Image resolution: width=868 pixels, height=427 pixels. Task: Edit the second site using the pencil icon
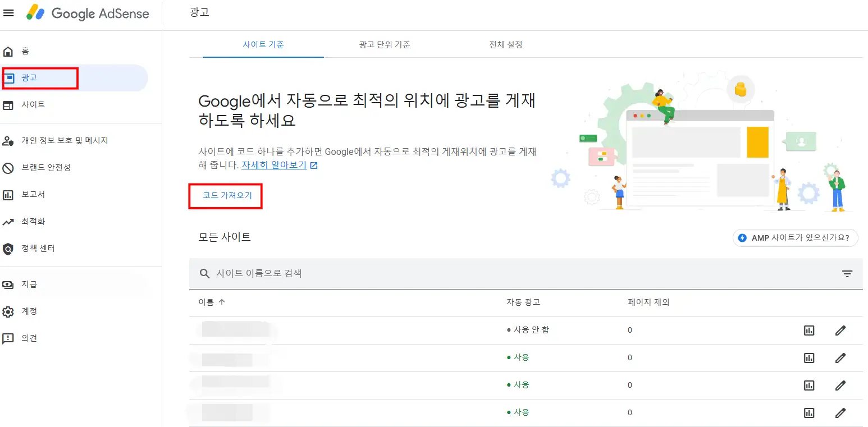click(840, 357)
